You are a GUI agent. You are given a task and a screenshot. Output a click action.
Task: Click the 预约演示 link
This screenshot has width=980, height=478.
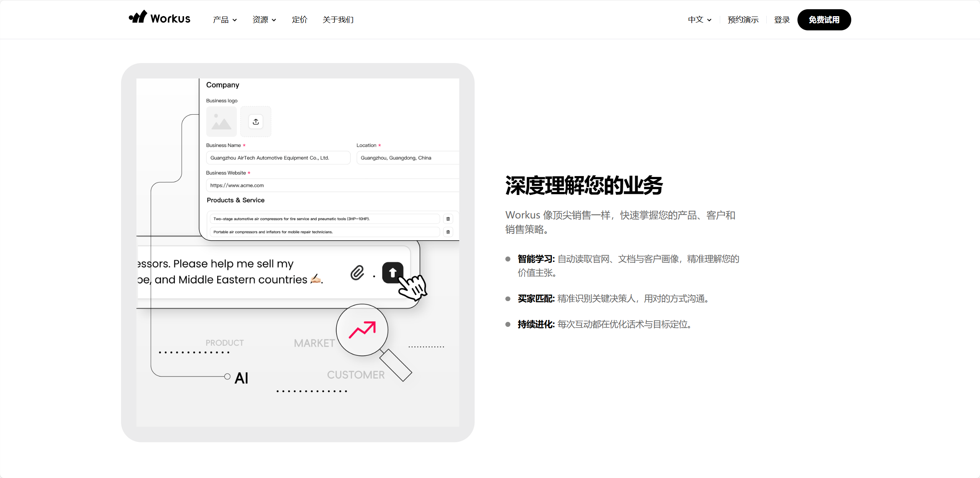(743, 20)
